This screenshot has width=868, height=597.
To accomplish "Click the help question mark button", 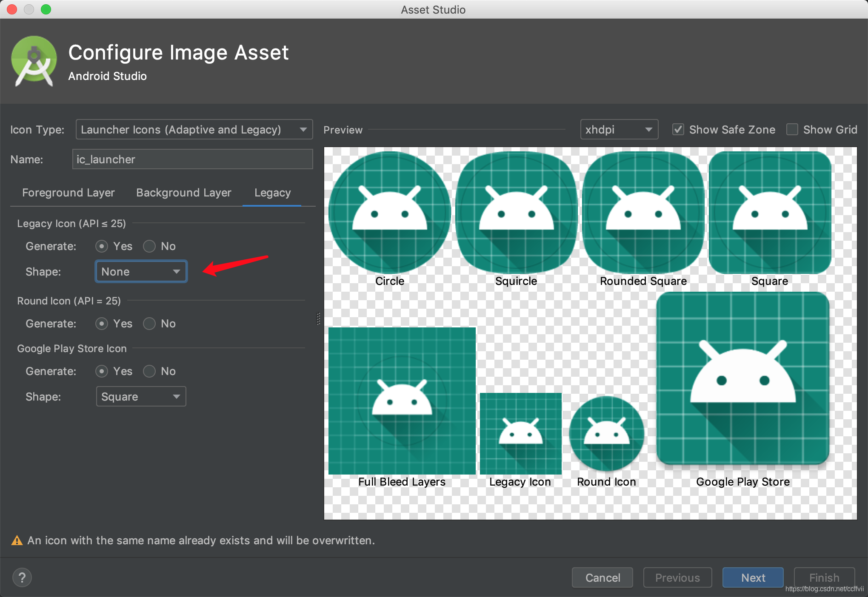I will pos(22,577).
